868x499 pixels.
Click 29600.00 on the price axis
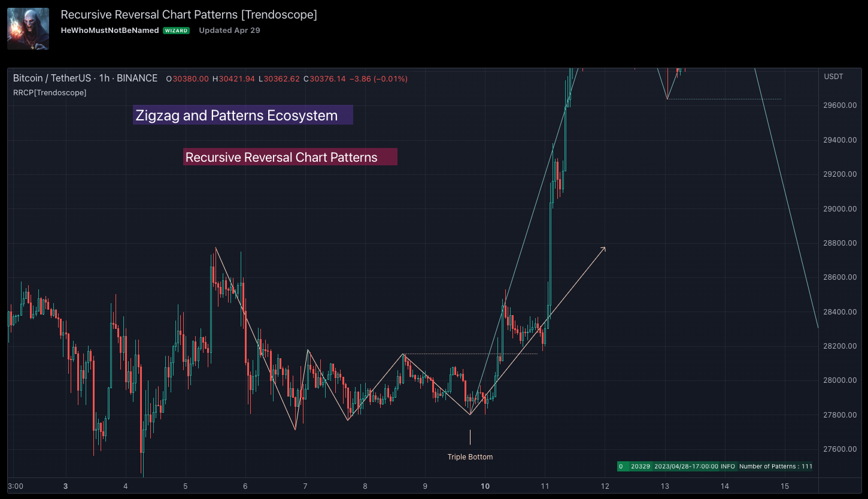[x=840, y=105]
